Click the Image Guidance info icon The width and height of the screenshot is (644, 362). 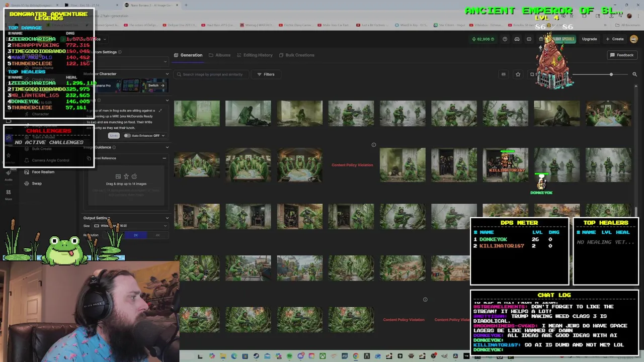[x=114, y=147]
